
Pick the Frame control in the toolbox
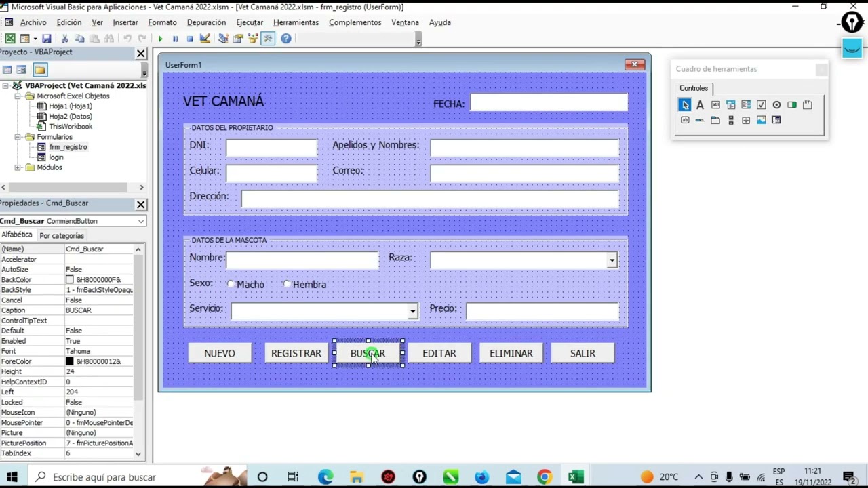point(807,105)
